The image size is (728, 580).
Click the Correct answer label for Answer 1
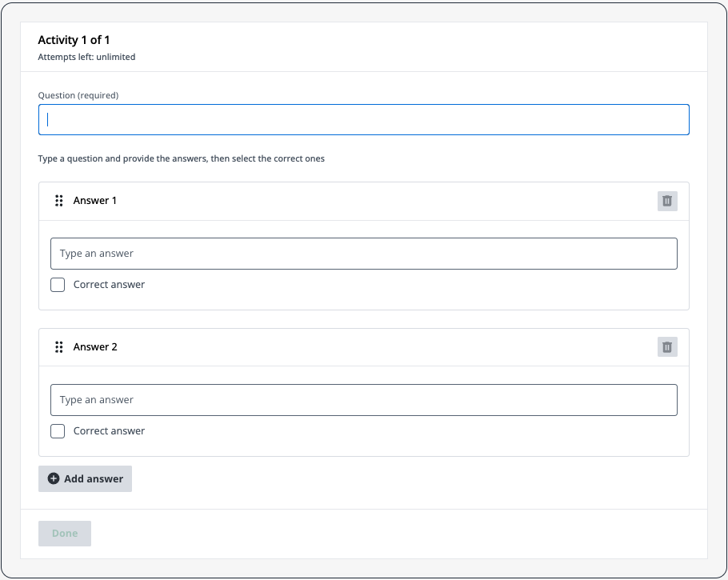pos(109,285)
